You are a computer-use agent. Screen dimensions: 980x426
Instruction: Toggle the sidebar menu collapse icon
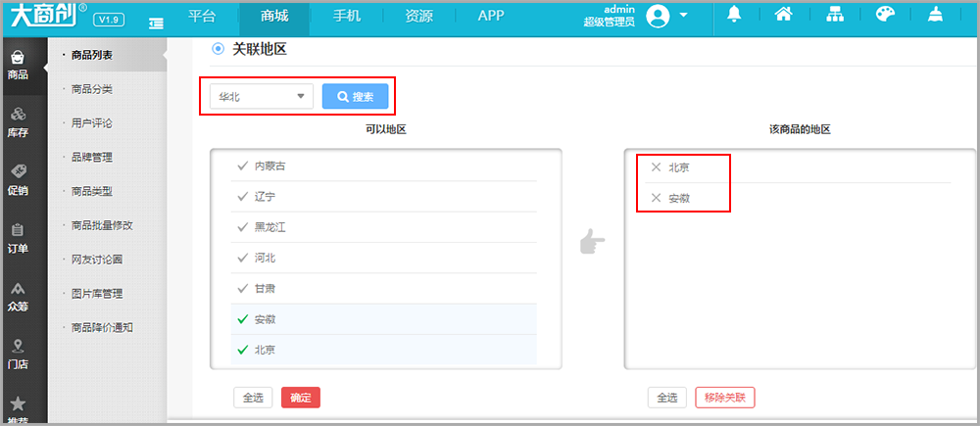(156, 22)
